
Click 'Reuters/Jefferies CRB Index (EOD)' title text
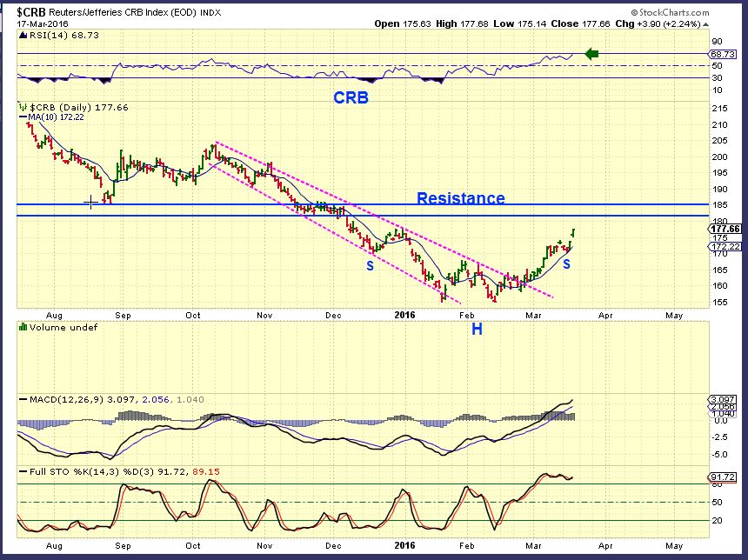point(123,12)
